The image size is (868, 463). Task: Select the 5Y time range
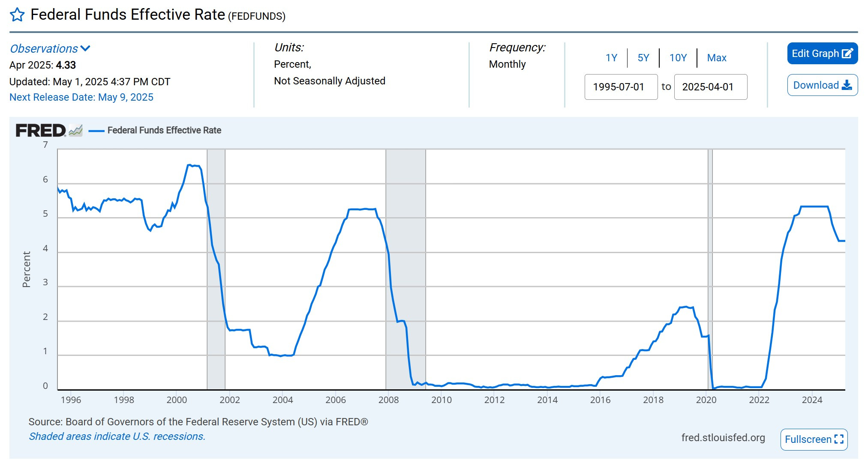point(643,58)
